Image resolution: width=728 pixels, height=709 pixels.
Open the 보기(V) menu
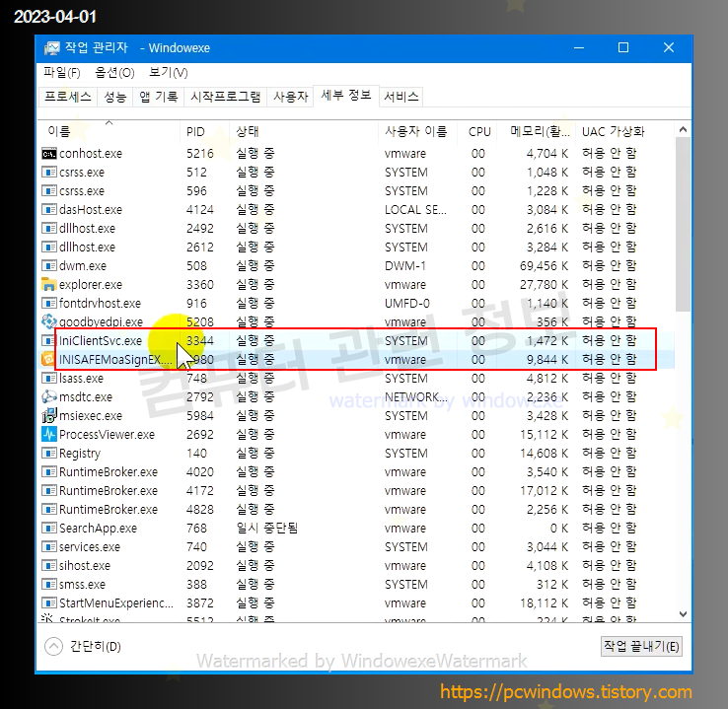point(168,73)
